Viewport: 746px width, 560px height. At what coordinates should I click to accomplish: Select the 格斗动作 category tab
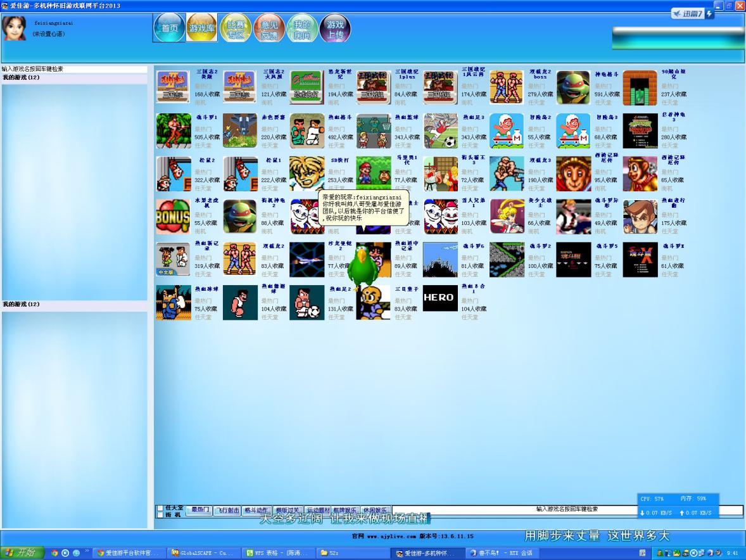point(256,510)
